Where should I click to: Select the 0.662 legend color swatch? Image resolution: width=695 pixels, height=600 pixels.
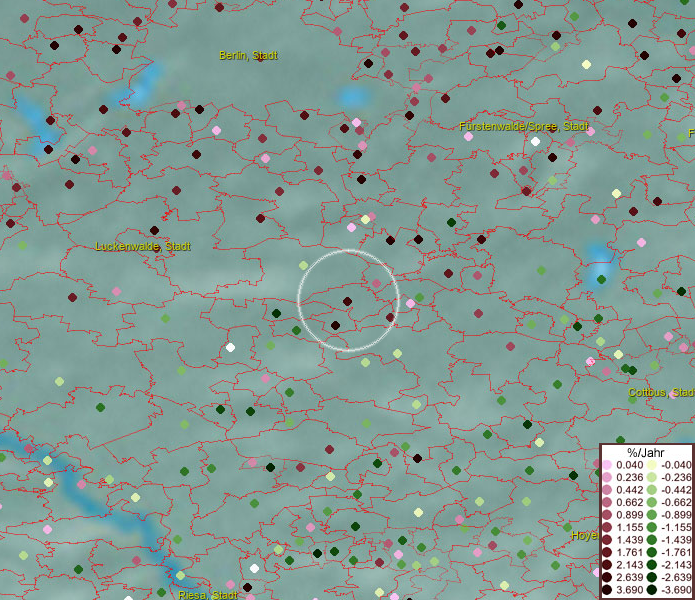tap(607, 503)
